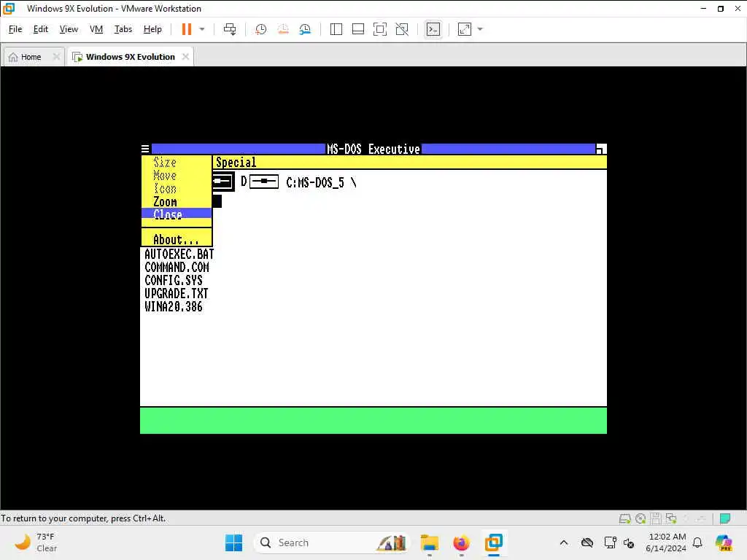Click the network tray icon
Screen dimensions: 747x560
(610, 542)
